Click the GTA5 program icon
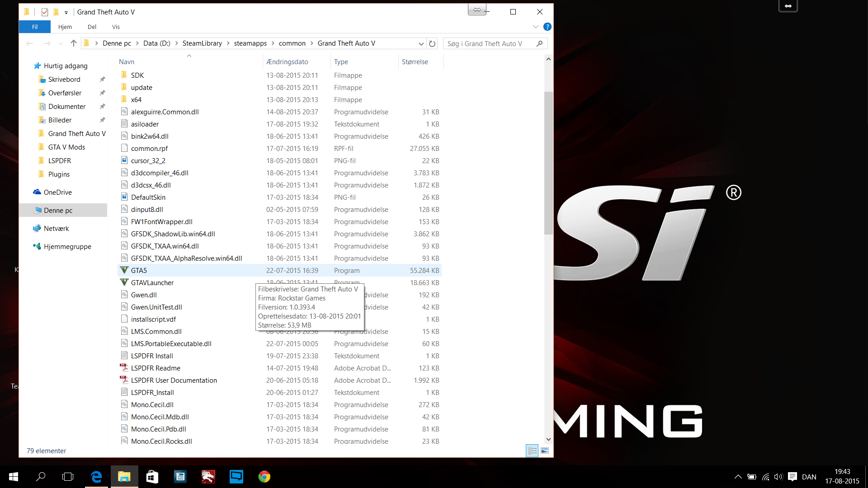The image size is (868, 488). click(x=124, y=270)
